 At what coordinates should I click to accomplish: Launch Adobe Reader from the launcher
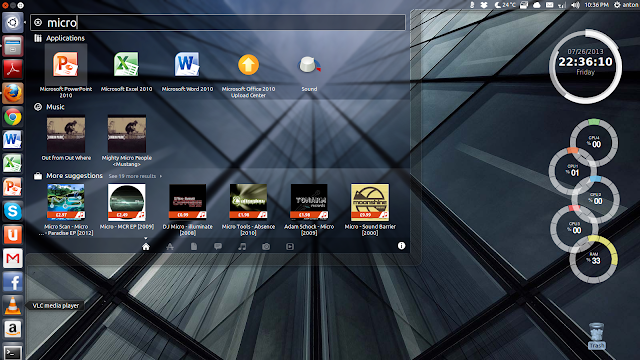pos(13,69)
